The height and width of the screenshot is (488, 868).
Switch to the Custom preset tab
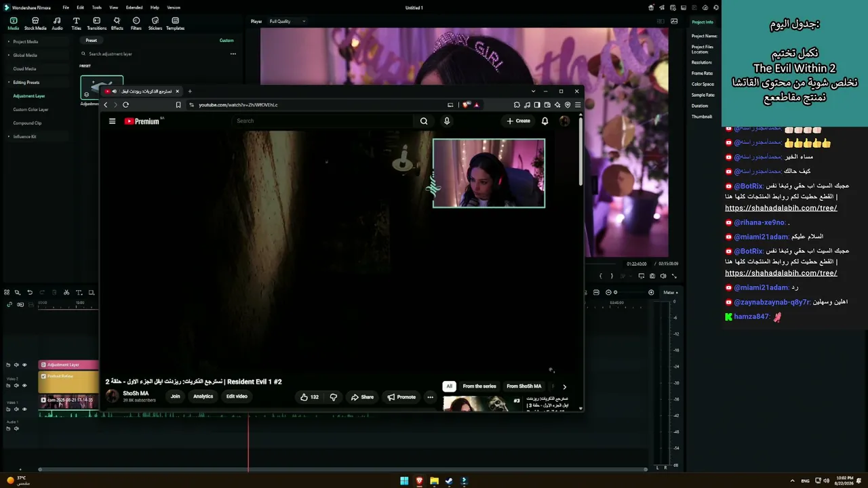[x=226, y=40]
